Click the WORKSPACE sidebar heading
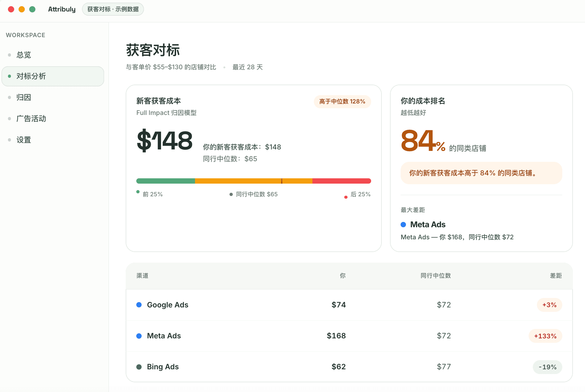Screen dimensions: 585x392 point(26,35)
